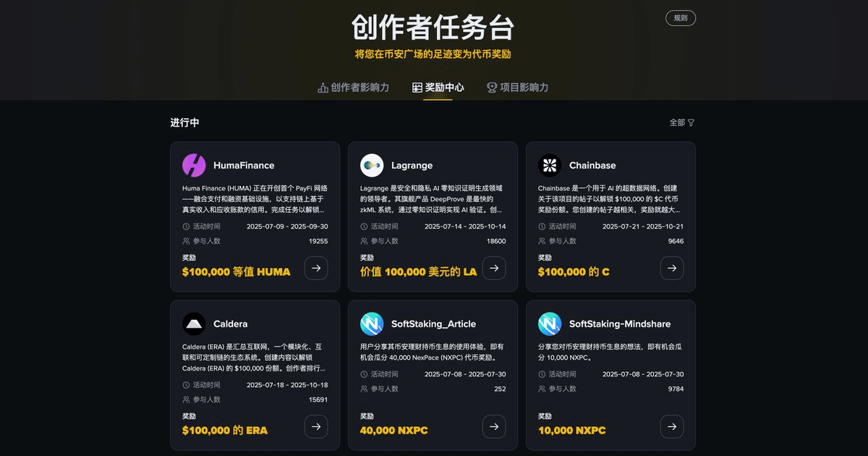
Task: Click the participant count 18600
Action: (496, 241)
